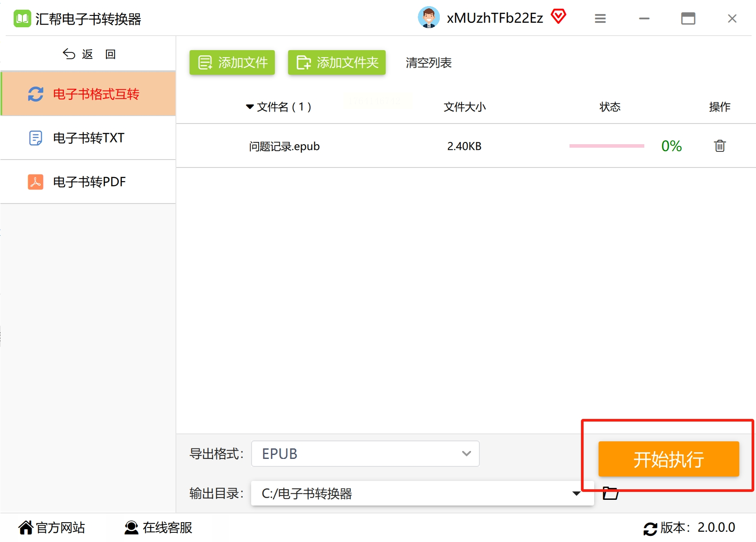Open output folder via the folder icon
The height and width of the screenshot is (542, 756).
click(x=610, y=493)
